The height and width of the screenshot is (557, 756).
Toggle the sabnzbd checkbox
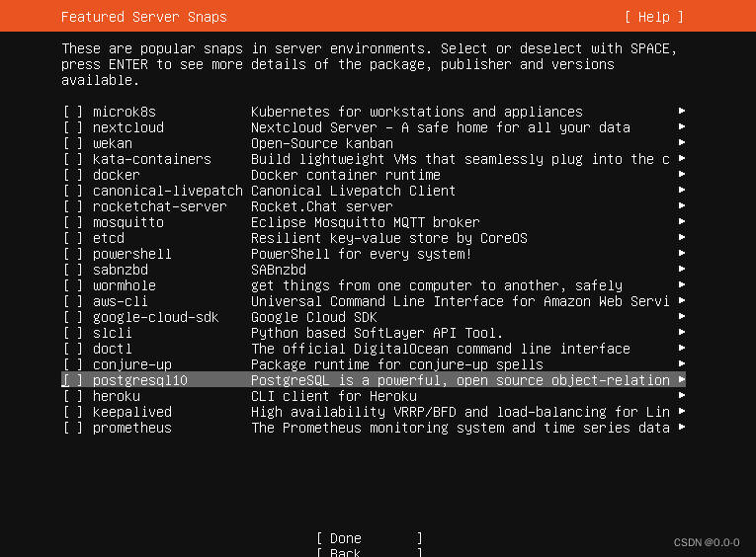click(73, 270)
